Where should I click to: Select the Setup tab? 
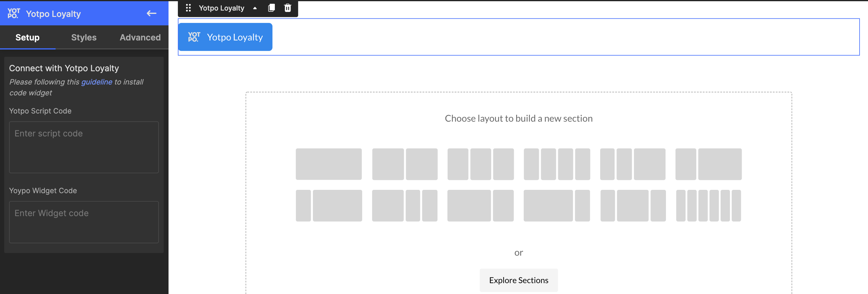pos(27,37)
